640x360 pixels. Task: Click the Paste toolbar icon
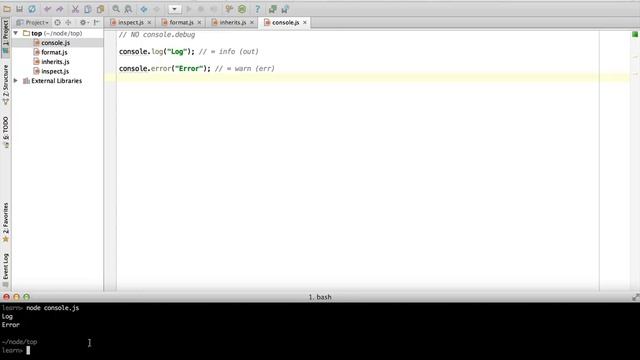coord(100,9)
